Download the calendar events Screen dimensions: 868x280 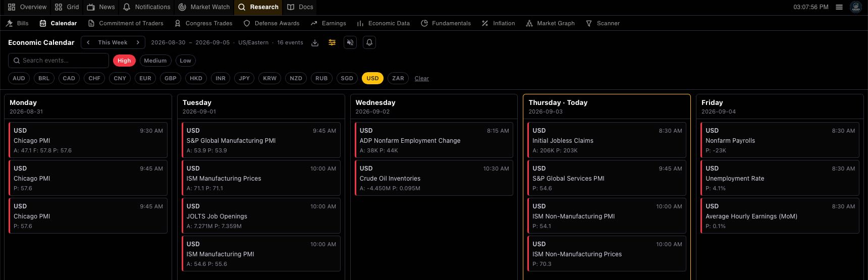315,43
